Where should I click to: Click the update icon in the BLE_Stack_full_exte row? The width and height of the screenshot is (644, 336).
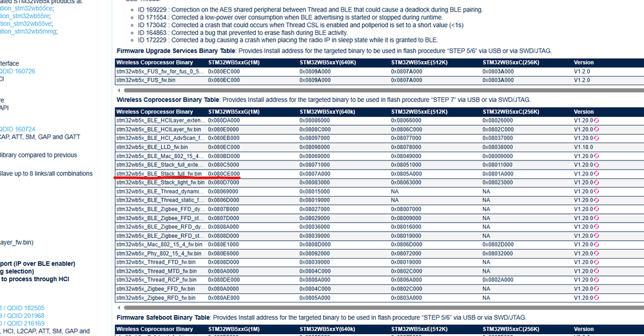click(596, 165)
